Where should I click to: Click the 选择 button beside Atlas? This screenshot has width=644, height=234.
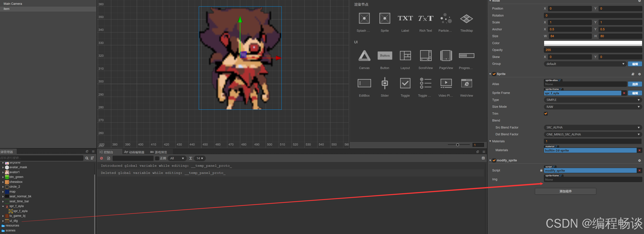click(635, 84)
